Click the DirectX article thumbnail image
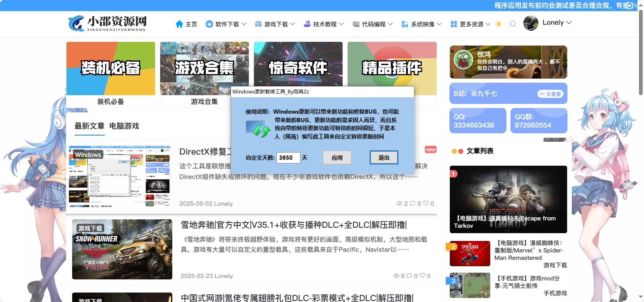Image resolution: width=644 pixels, height=302 pixels. pyautogui.click(x=120, y=176)
